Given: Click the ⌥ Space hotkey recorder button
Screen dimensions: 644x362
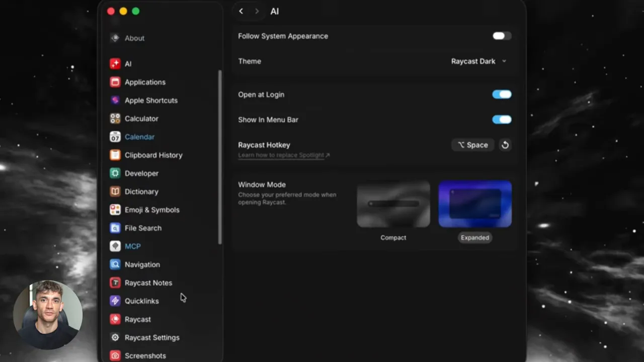Looking at the screenshot, I should click(472, 145).
